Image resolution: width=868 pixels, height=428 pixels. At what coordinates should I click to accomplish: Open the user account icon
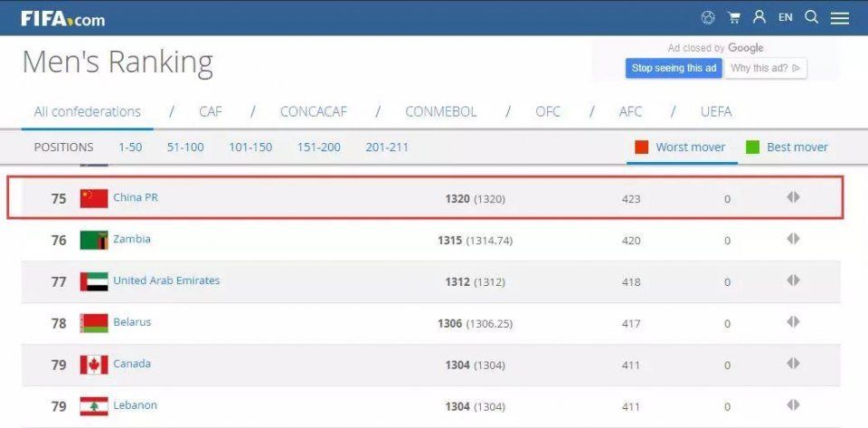click(x=759, y=17)
